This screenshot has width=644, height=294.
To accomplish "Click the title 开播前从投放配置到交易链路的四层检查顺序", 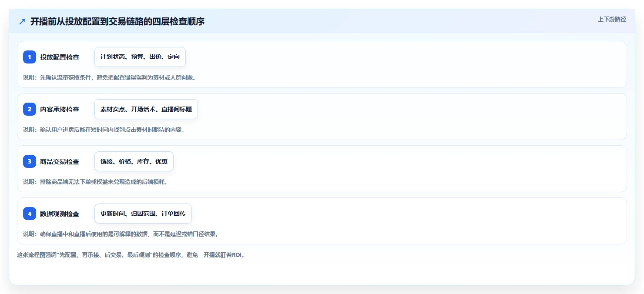I will point(117,21).
